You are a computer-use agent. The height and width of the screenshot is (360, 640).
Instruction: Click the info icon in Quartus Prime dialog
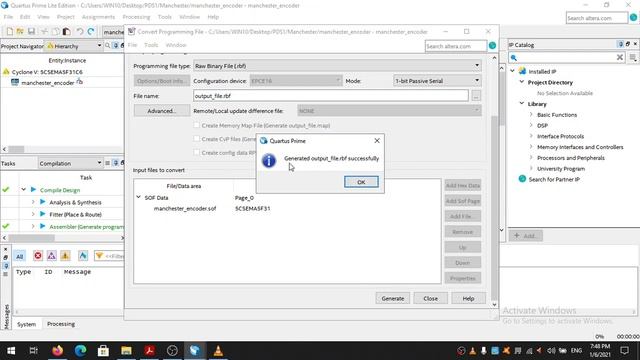[269, 161]
